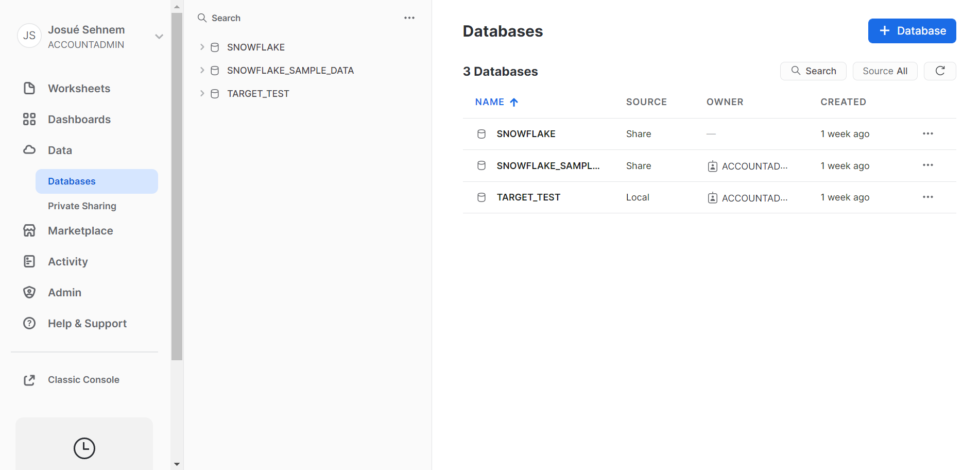Open the Source All filter dropdown
Viewport: 980px width, 470px height.
click(885, 71)
